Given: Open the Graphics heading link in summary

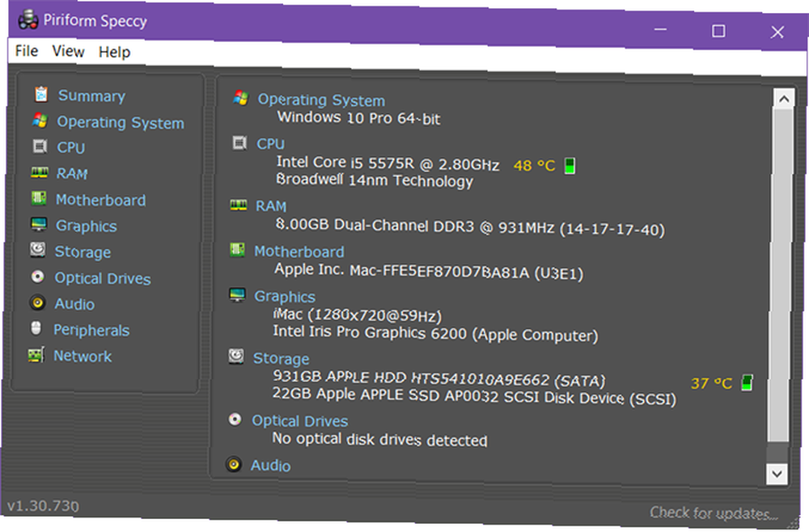Looking at the screenshot, I should pyautogui.click(x=285, y=297).
